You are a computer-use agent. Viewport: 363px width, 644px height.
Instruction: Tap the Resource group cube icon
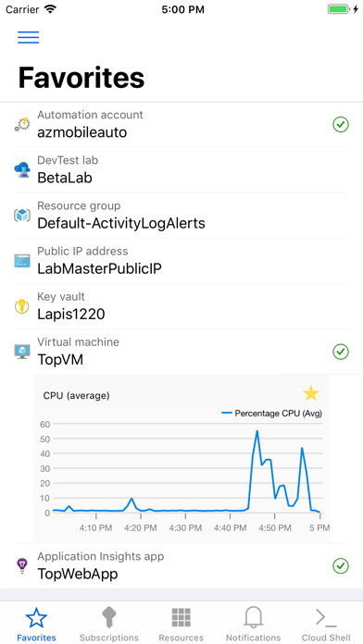22,216
